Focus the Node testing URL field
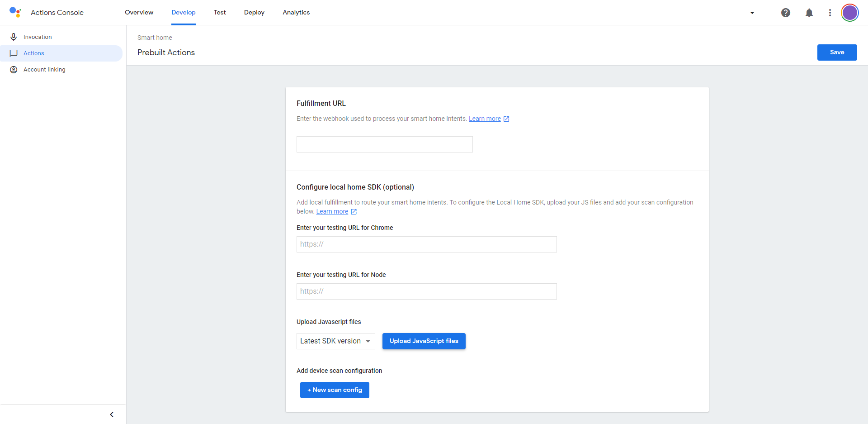868x424 pixels. coord(427,291)
